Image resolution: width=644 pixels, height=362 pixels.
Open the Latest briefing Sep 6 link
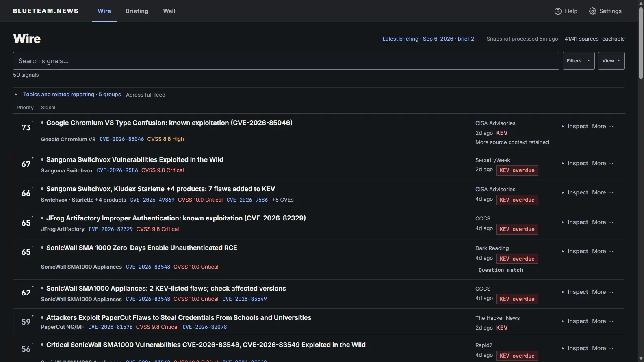coord(431,39)
